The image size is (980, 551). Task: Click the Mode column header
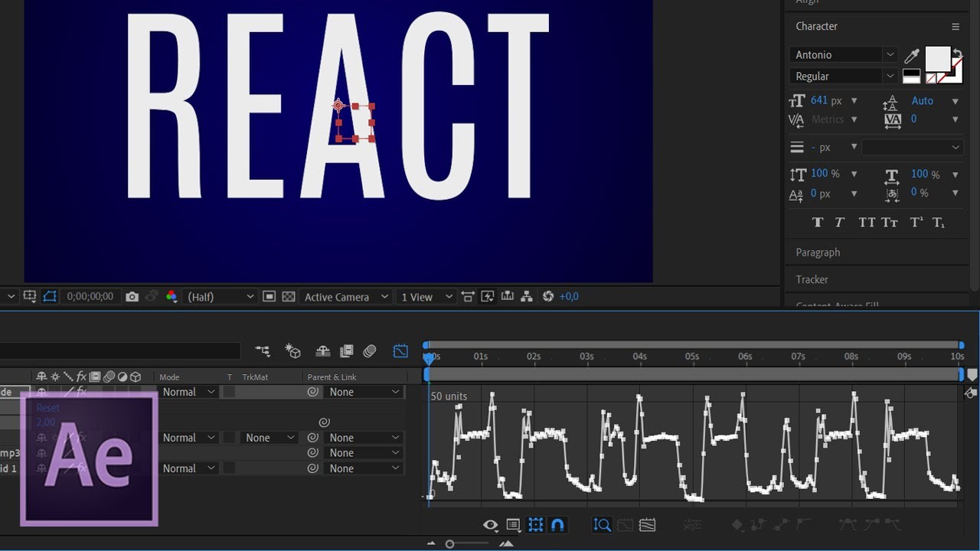click(169, 377)
